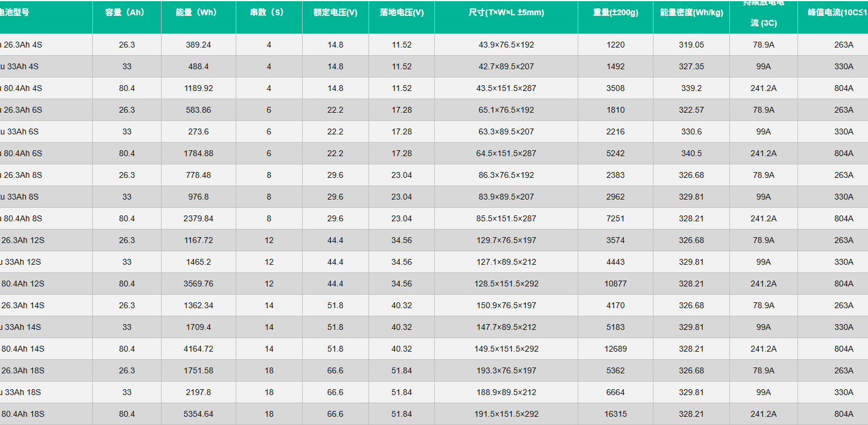Select the 33Ah 8S battery model cell

click(x=22, y=197)
